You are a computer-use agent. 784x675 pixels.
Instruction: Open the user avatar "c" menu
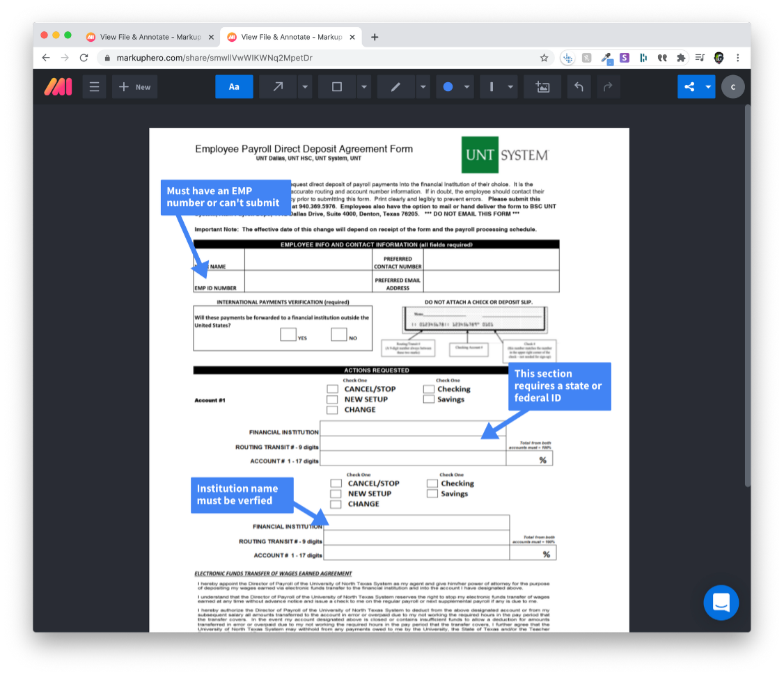click(733, 87)
